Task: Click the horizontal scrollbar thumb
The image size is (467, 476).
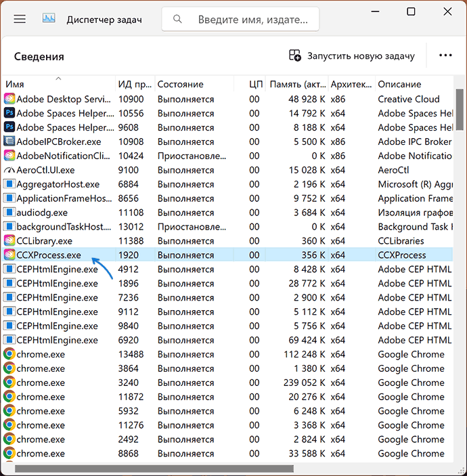Action: tap(154, 469)
